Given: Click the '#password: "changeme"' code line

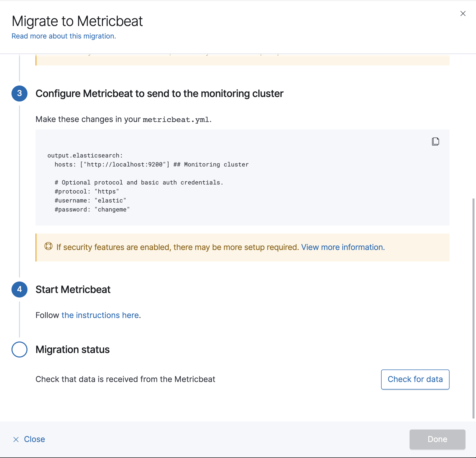Looking at the screenshot, I should pyautogui.click(x=92, y=209).
